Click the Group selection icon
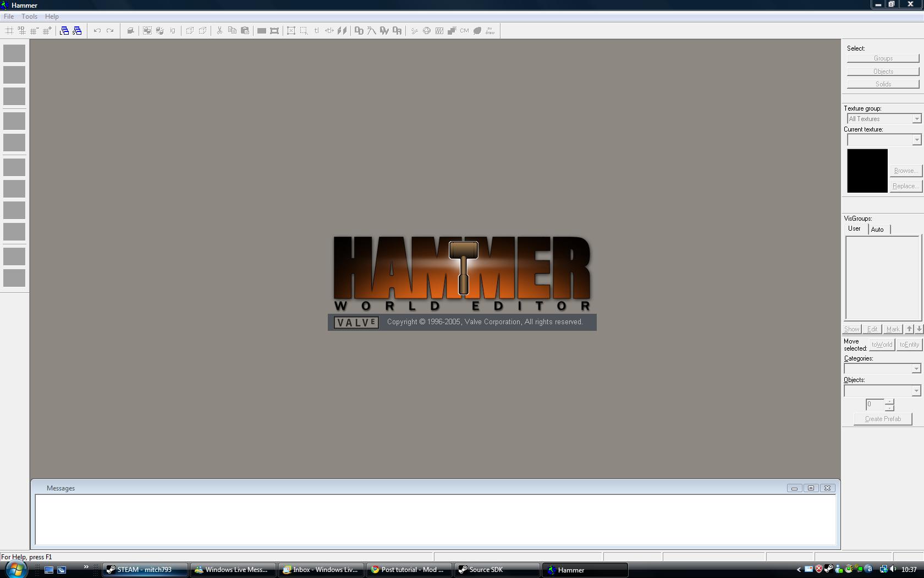 [x=147, y=31]
